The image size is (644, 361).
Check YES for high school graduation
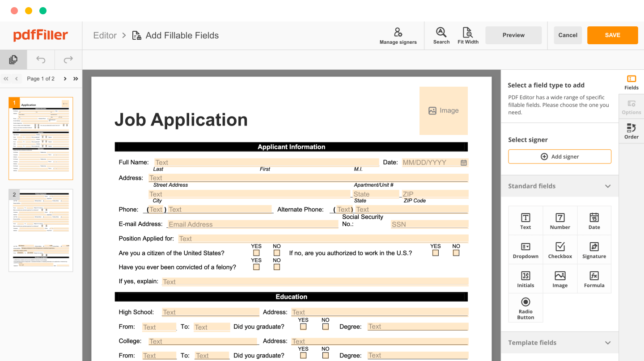point(303,327)
